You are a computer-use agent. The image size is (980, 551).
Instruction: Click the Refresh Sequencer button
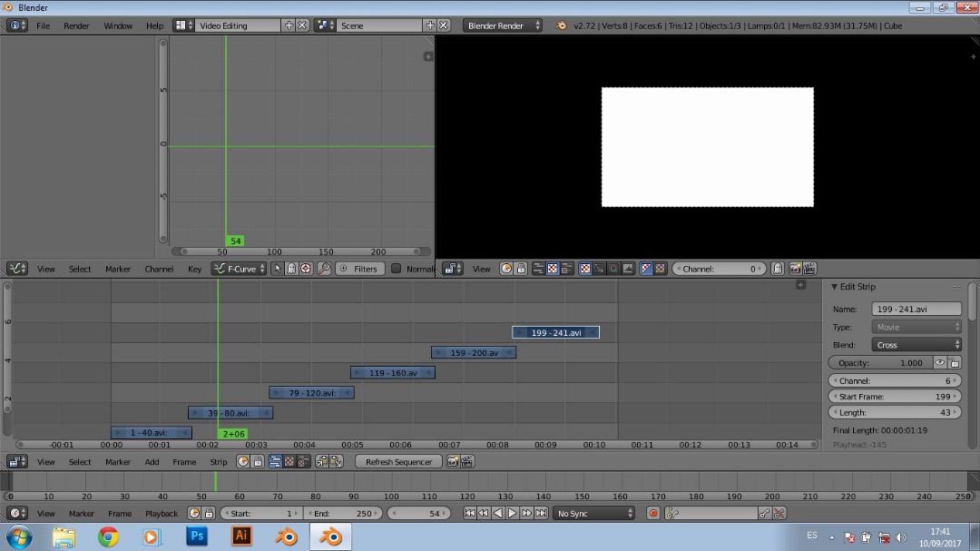tap(398, 462)
